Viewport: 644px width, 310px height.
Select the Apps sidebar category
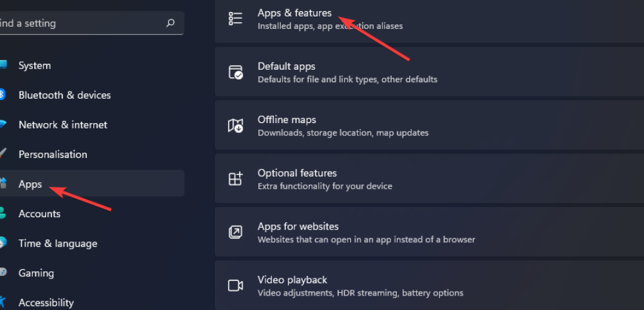click(x=30, y=184)
